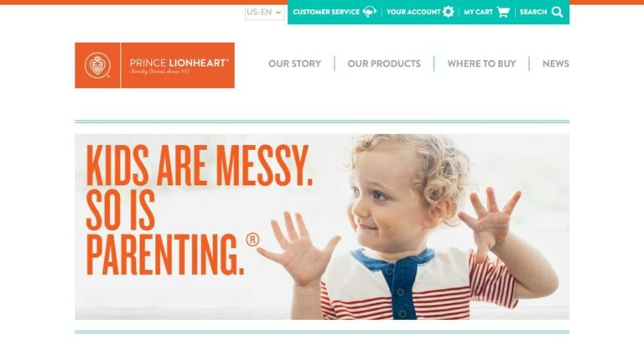Select the Search label in teal bar
The width and height of the screenshot is (644, 340).
tap(533, 12)
